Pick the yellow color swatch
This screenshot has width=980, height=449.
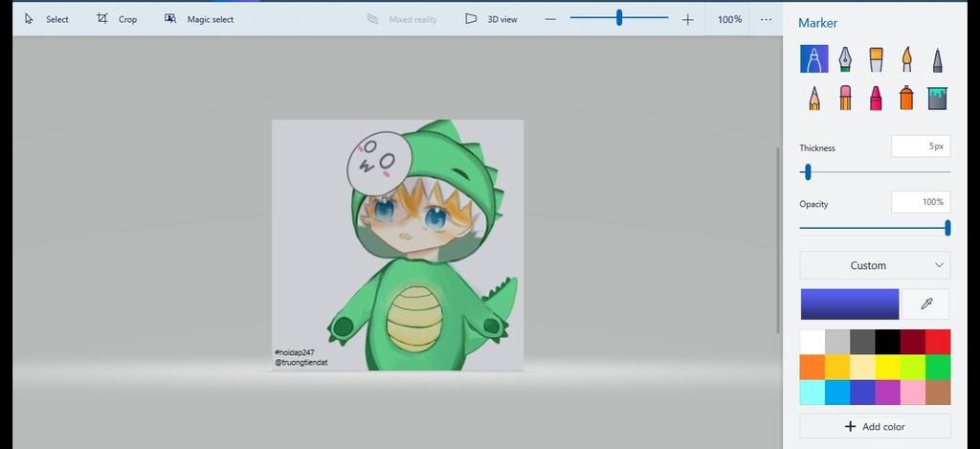[x=887, y=367]
